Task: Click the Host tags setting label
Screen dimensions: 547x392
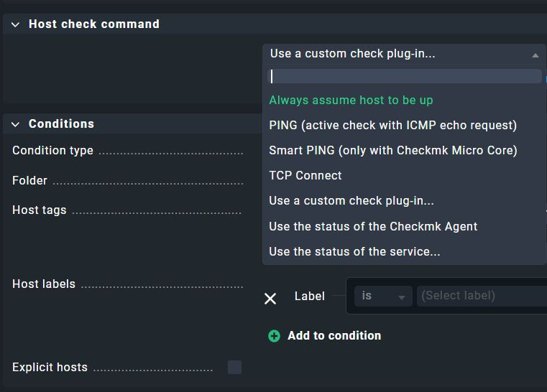Action: [x=40, y=210]
